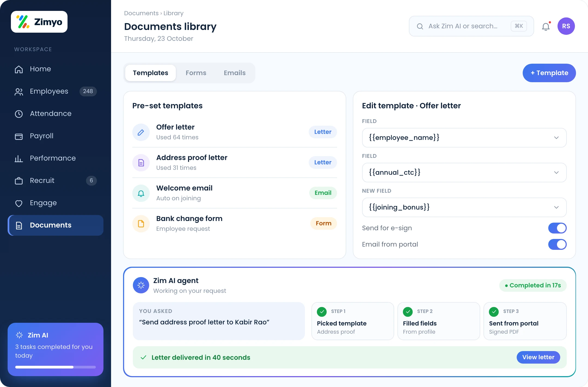Click the Documents breadcrumb link
Screen dimensions: 588x387
pyautogui.click(x=141, y=13)
